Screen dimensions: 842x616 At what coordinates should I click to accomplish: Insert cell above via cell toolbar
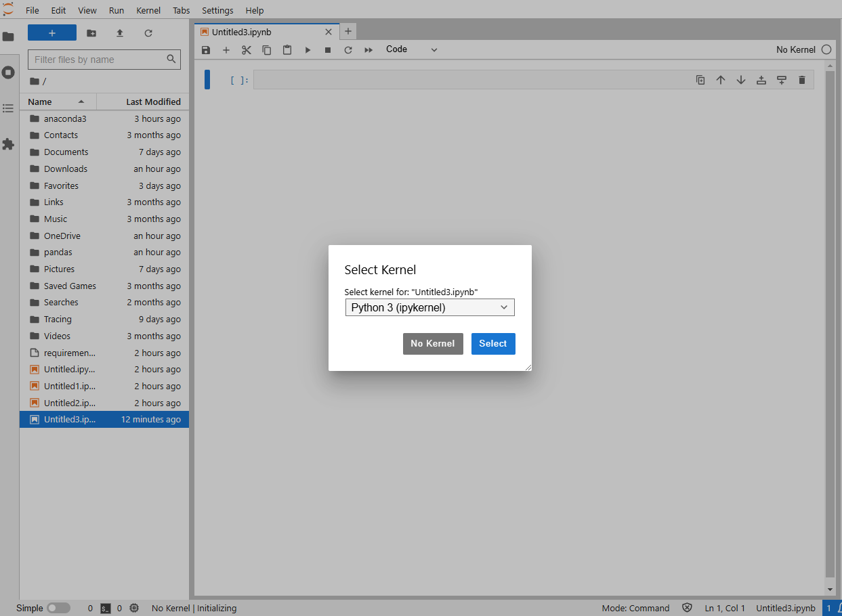[761, 80]
